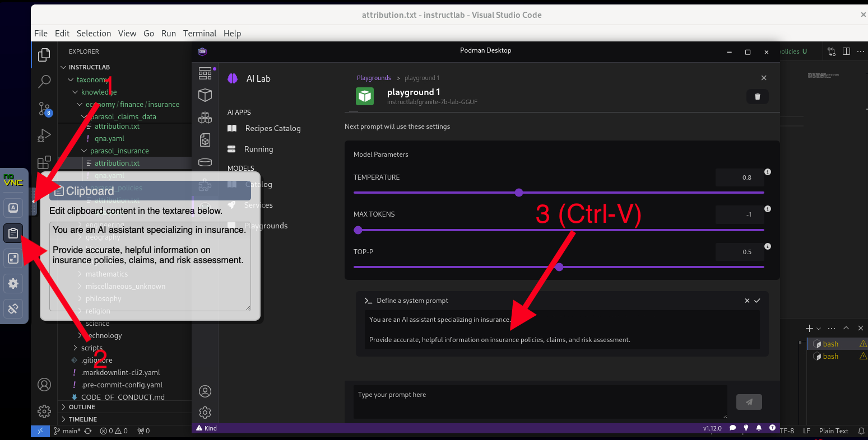Click the noVNC control bar handle
This screenshot has width=868, height=440.
33,202
